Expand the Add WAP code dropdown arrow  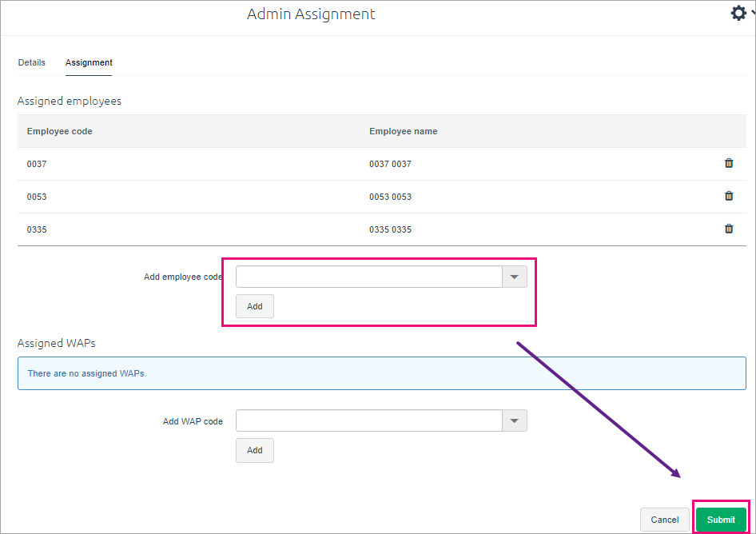[x=515, y=420]
